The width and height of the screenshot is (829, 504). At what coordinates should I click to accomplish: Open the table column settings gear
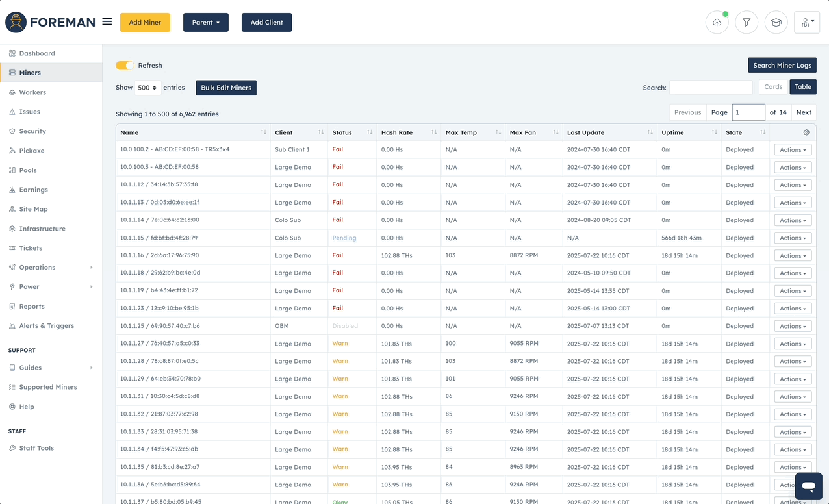coord(806,132)
